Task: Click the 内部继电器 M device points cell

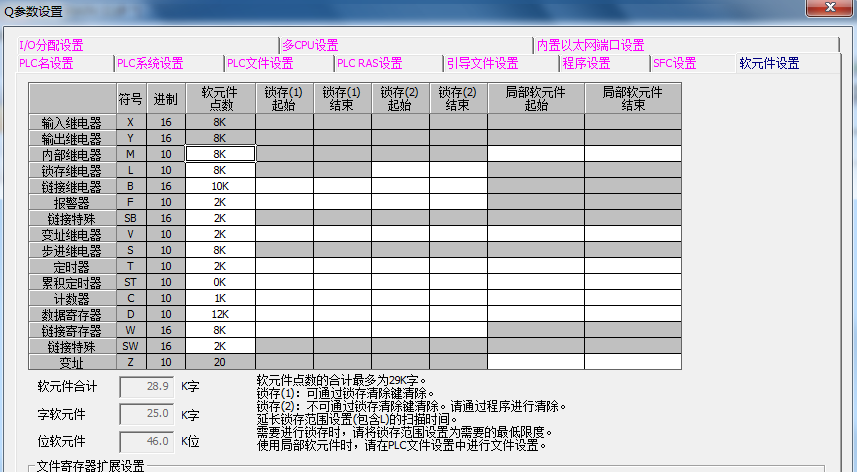Action: pos(220,154)
